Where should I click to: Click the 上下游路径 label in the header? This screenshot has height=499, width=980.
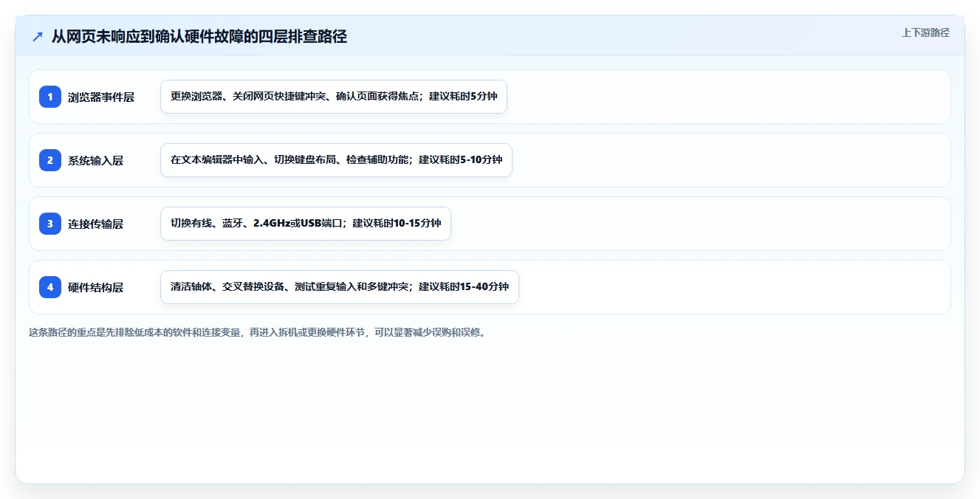point(925,32)
